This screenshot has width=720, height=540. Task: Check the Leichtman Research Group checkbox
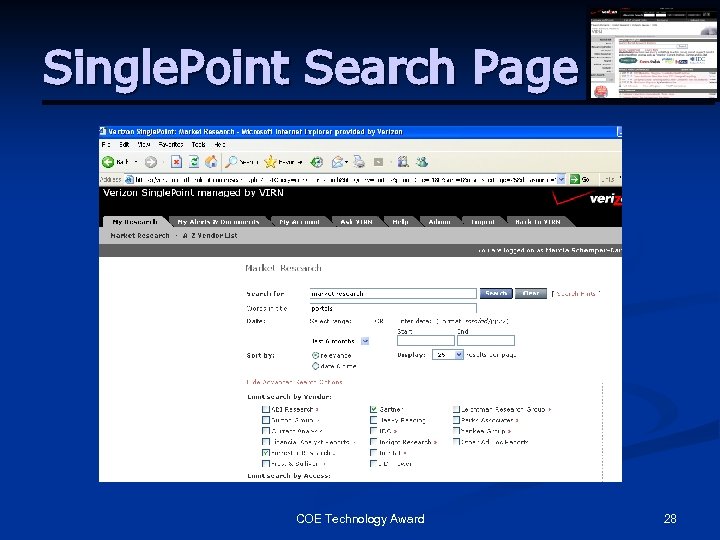pyautogui.click(x=456, y=409)
